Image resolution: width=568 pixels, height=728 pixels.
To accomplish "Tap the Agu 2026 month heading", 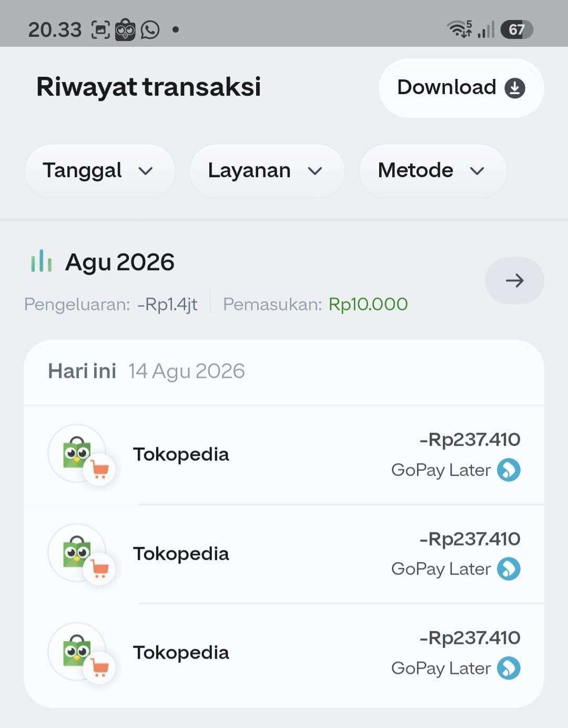I will (x=119, y=262).
